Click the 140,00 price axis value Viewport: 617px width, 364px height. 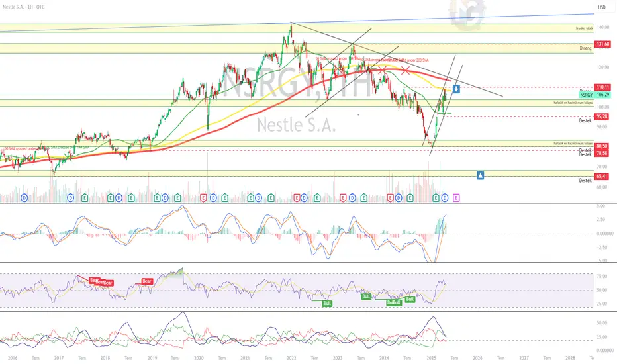pos(603,28)
